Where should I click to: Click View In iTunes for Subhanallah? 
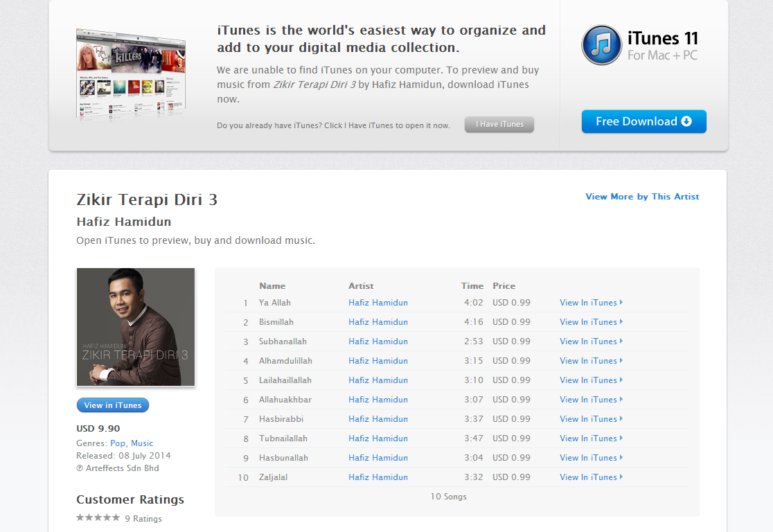click(591, 342)
